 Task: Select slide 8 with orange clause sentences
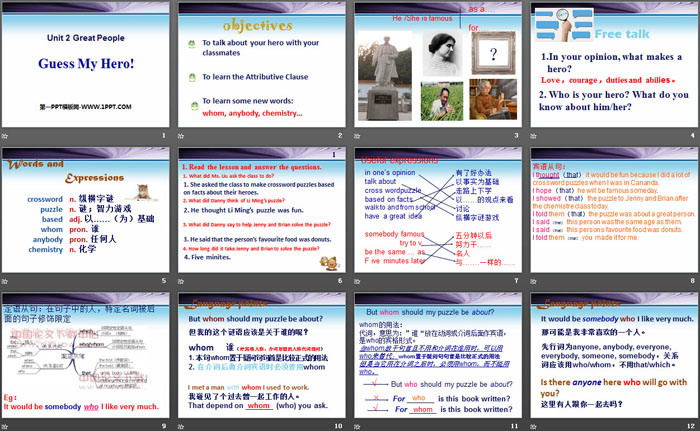[614, 210]
